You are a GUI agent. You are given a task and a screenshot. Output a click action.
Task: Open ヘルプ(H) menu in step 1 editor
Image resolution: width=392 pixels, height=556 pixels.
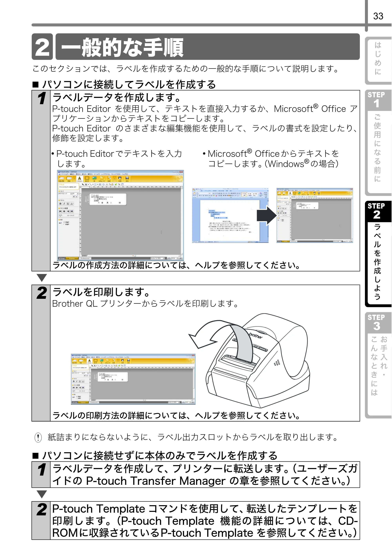[125, 174]
